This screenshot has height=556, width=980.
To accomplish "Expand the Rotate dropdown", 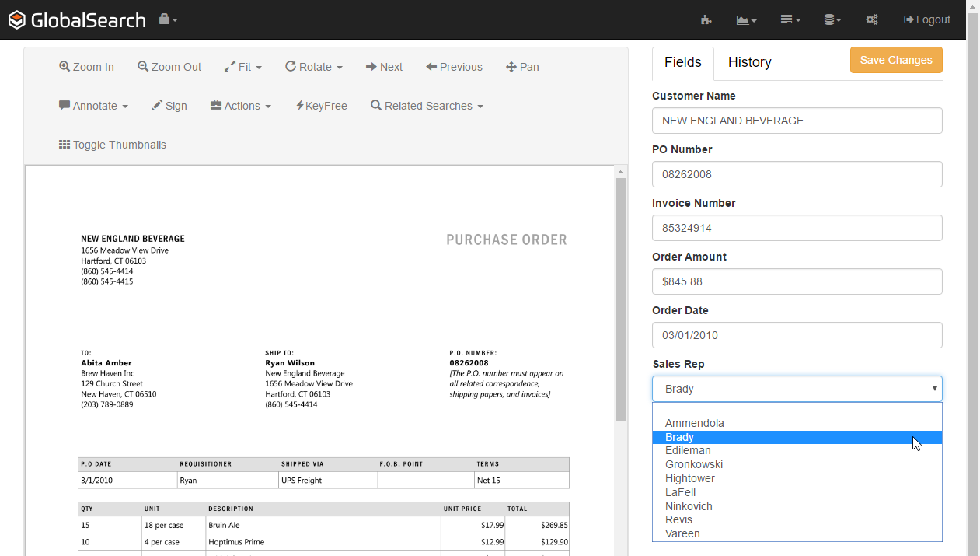I will click(x=314, y=67).
